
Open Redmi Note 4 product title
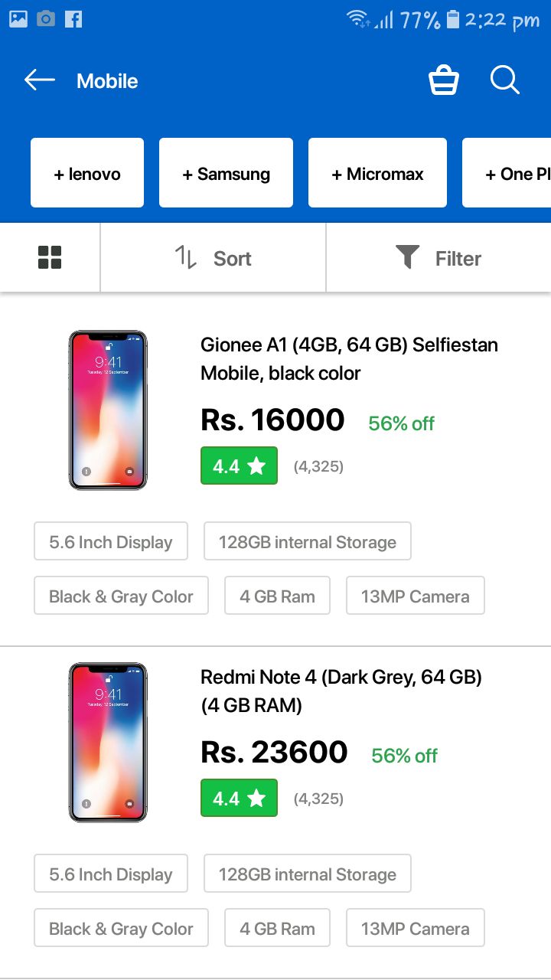[x=341, y=691]
